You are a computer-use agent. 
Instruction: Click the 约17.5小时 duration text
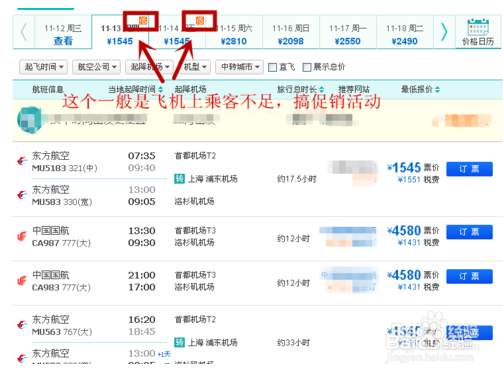click(x=297, y=179)
